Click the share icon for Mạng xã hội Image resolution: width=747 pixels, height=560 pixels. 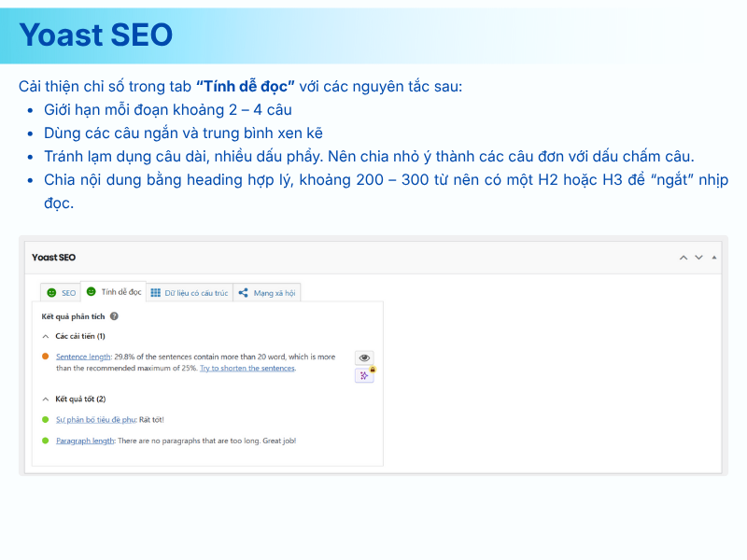click(x=243, y=293)
